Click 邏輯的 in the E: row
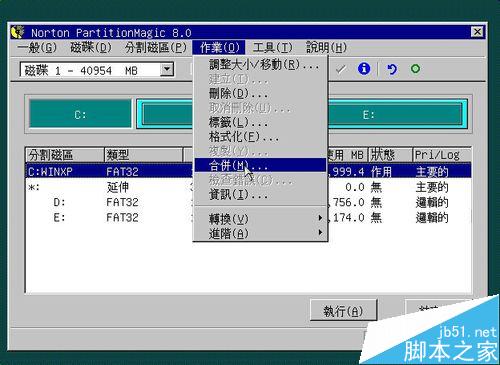 [x=432, y=218]
